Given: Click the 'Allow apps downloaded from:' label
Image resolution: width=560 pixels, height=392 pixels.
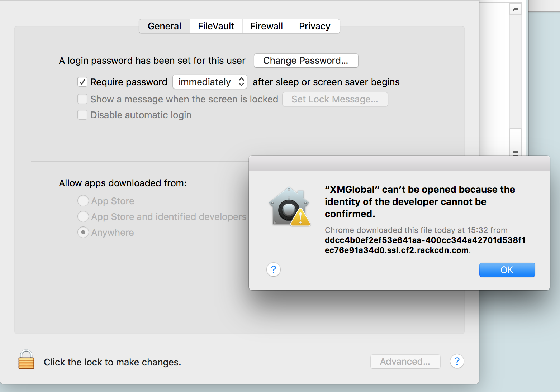Looking at the screenshot, I should pyautogui.click(x=123, y=183).
